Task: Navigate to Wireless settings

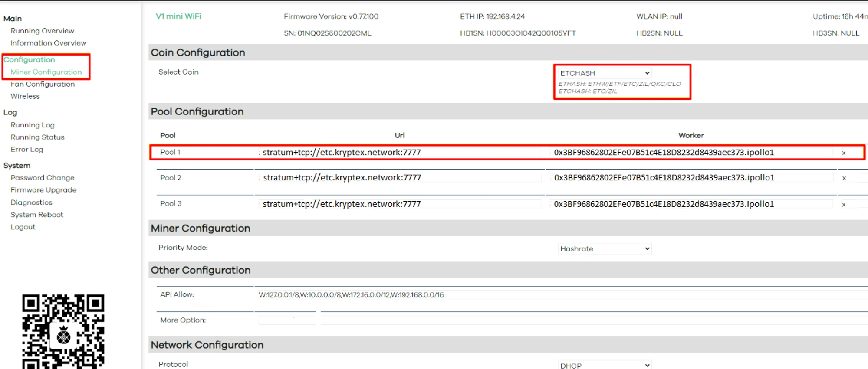Action: 25,96
